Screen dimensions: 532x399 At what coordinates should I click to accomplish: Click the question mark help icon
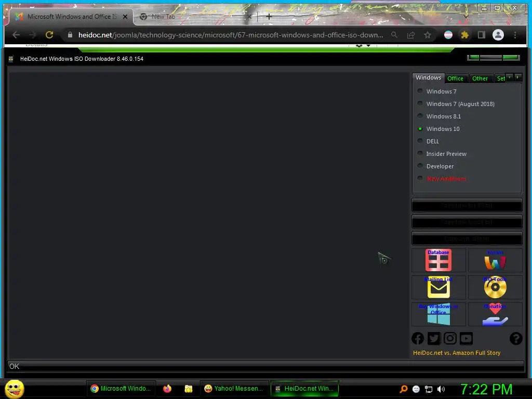pos(516,338)
